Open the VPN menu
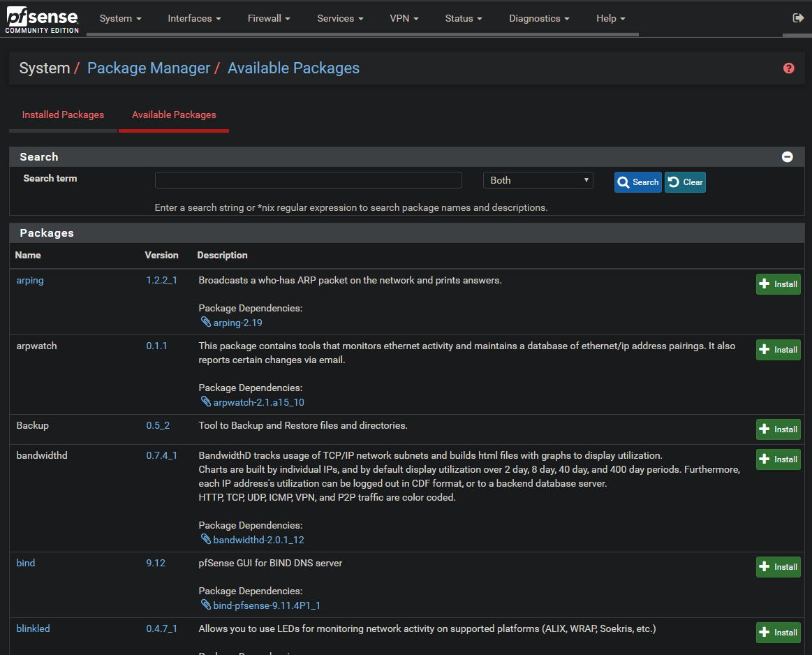Viewport: 812px width, 655px height. tap(404, 18)
